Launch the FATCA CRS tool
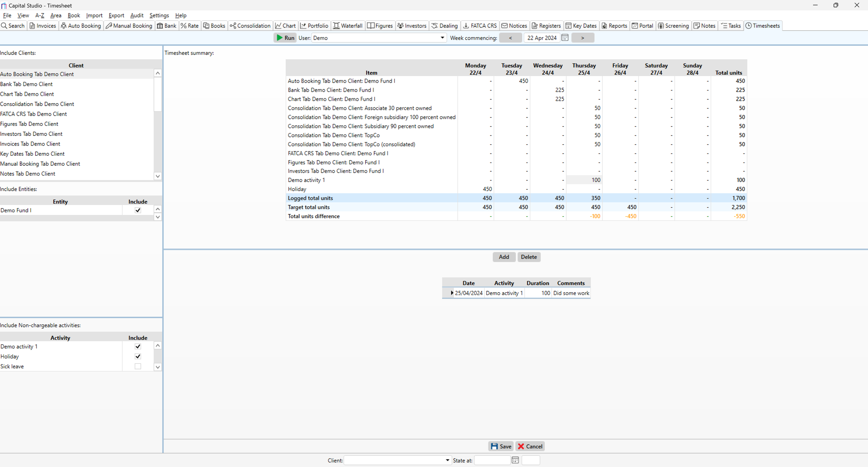868x467 pixels. pos(479,25)
